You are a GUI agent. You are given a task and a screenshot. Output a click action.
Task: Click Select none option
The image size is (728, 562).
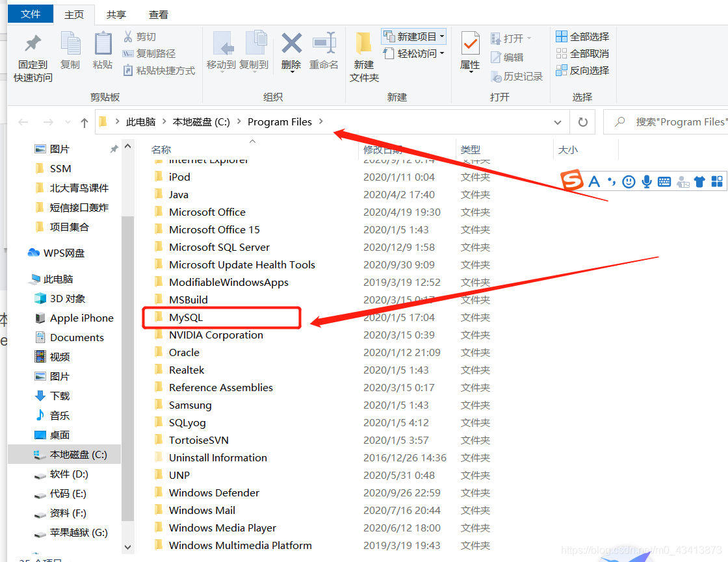click(x=582, y=53)
